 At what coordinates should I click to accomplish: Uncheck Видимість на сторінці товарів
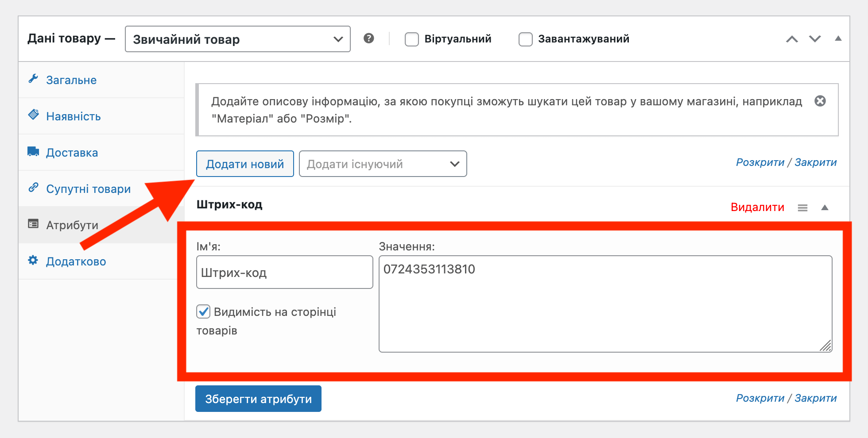point(203,311)
